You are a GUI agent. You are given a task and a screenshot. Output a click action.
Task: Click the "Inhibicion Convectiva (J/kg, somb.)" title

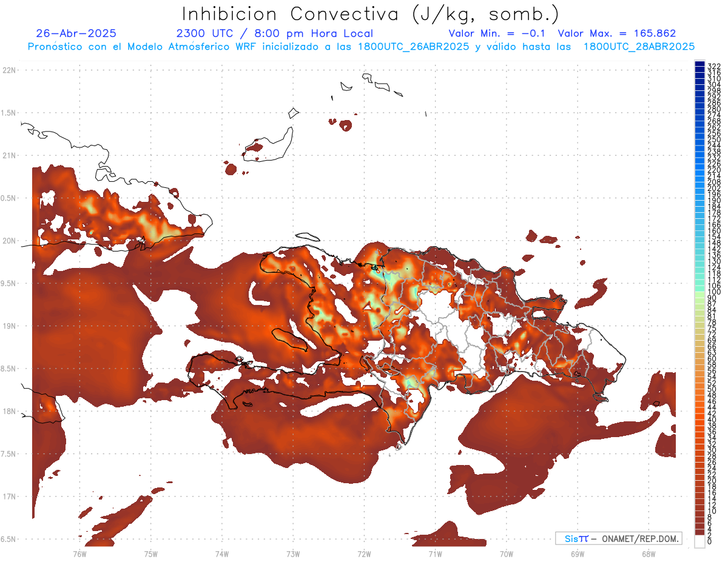[x=371, y=14]
